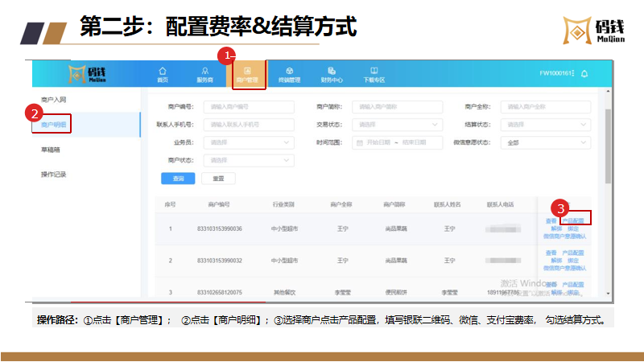Image resolution: width=644 pixels, height=362 pixels.
Task: Click the blue 查询 button
Action: click(178, 178)
